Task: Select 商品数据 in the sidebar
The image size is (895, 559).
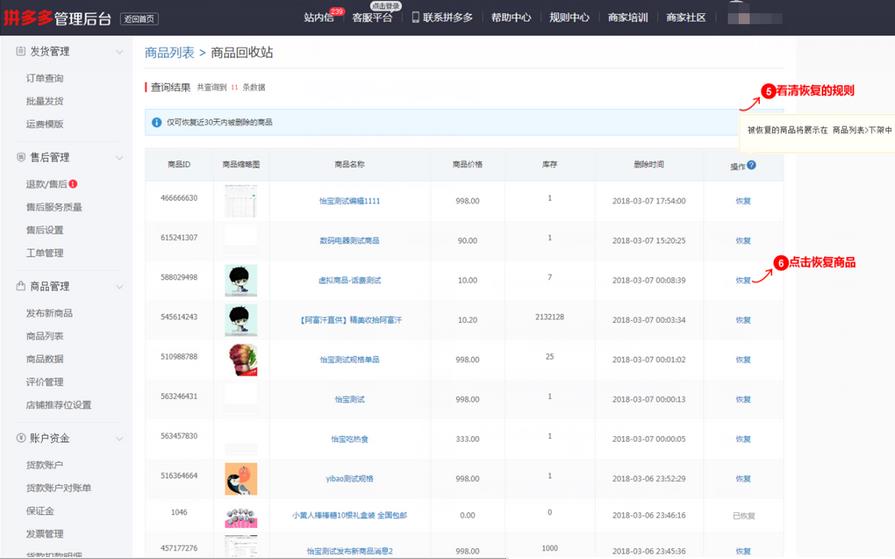Action: pos(45,359)
